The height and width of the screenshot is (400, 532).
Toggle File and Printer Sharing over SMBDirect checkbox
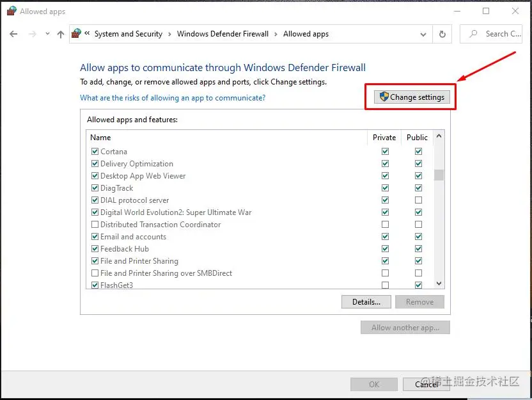coord(95,273)
